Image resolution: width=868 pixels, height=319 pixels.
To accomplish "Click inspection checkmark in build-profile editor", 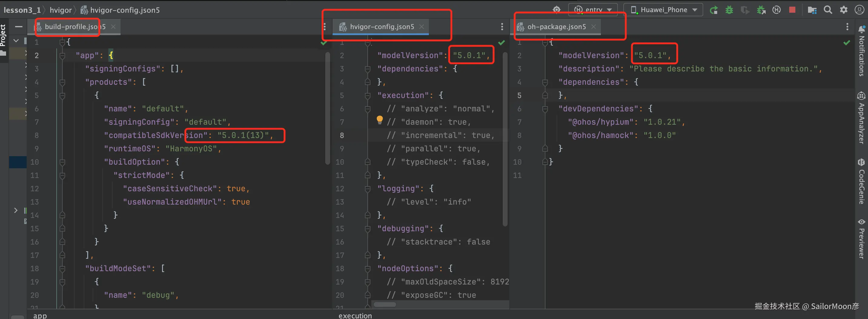I will (324, 43).
